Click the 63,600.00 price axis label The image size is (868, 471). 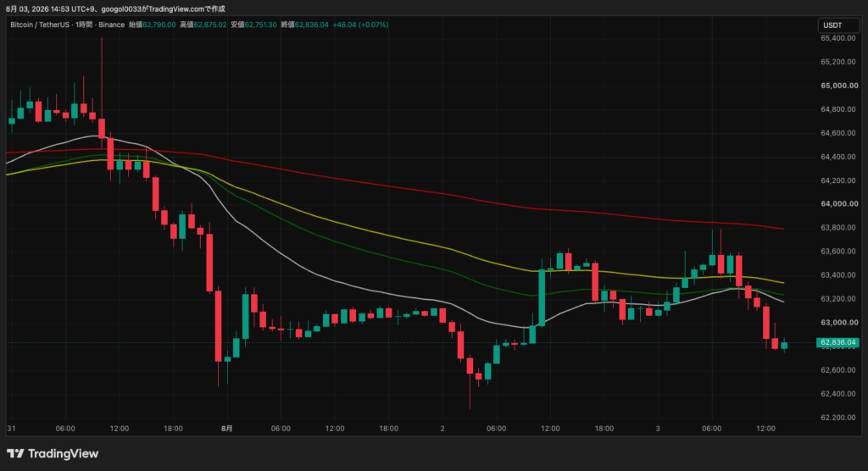838,252
